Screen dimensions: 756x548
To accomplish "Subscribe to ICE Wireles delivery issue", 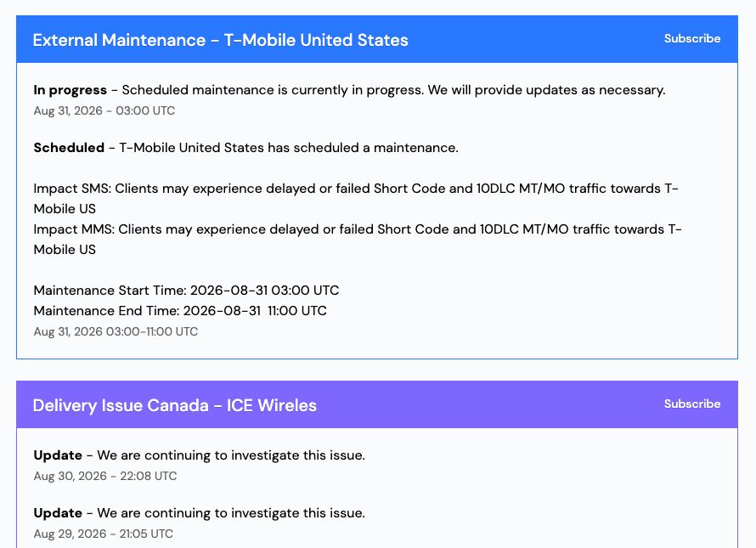I will (692, 404).
